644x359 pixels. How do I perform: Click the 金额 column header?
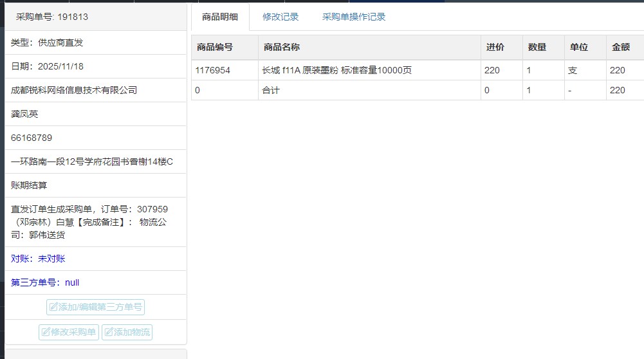[620, 47]
